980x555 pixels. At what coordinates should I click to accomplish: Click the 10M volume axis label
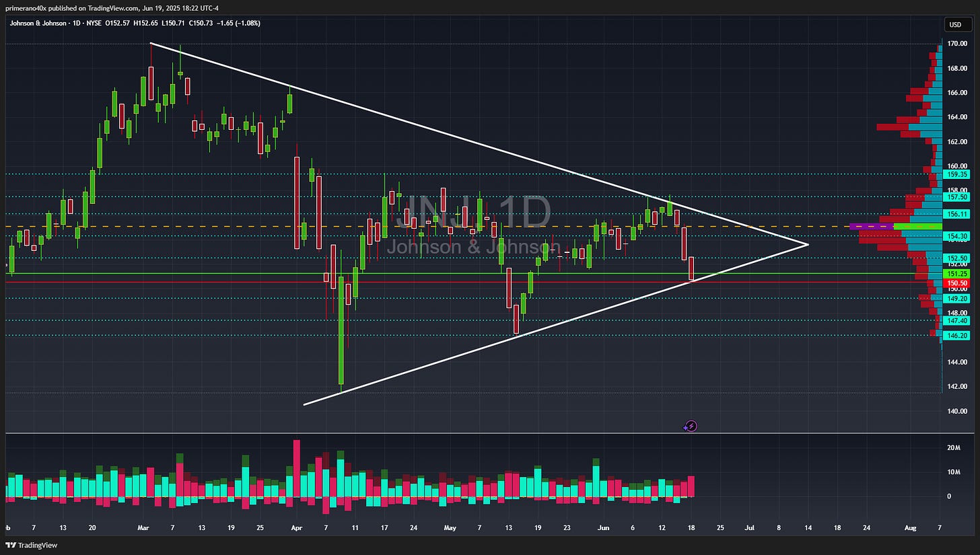(953, 472)
